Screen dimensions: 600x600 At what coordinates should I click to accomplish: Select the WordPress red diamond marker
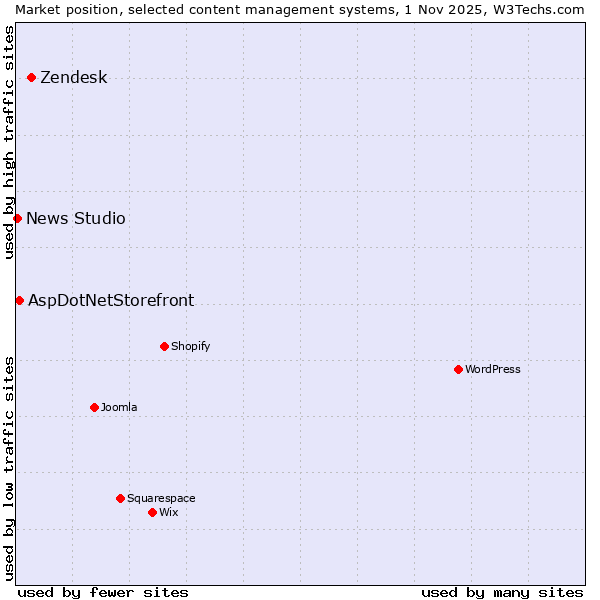pos(458,369)
